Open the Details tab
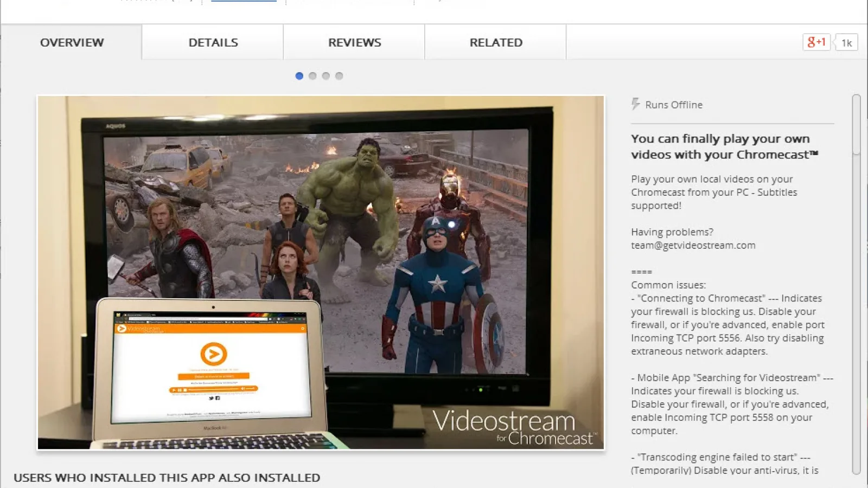The width and height of the screenshot is (868, 488). click(213, 42)
